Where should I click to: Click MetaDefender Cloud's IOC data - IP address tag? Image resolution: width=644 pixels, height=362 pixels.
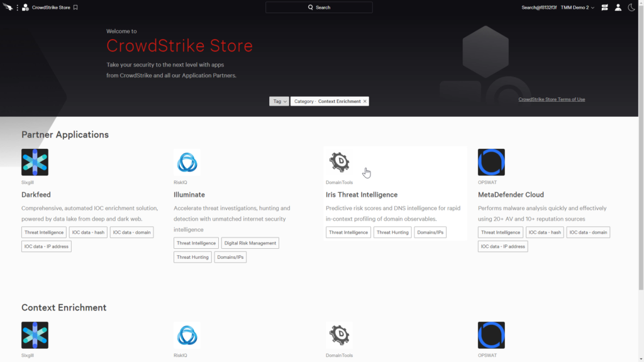(503, 246)
